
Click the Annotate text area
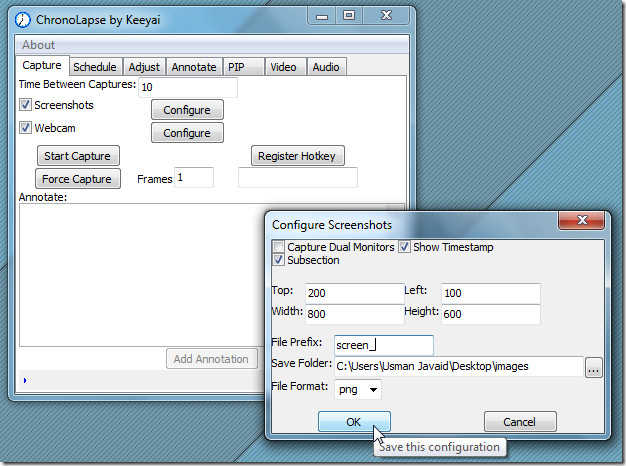pyautogui.click(x=142, y=275)
